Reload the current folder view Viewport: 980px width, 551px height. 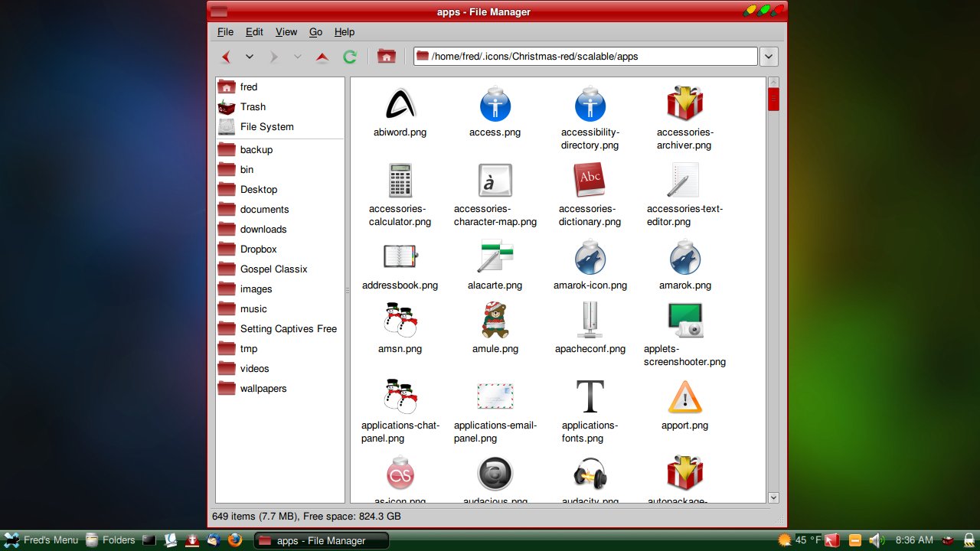click(x=350, y=57)
